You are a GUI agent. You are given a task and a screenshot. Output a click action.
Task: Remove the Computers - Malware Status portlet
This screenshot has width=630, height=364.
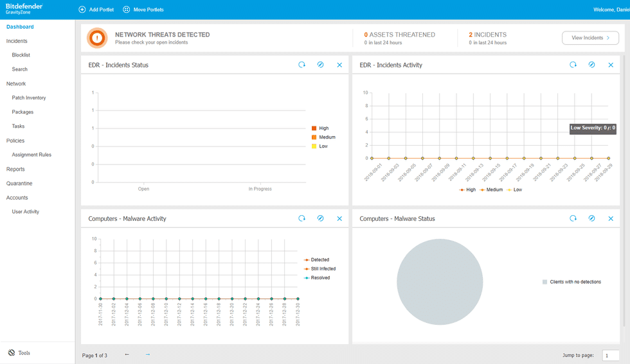click(x=611, y=219)
